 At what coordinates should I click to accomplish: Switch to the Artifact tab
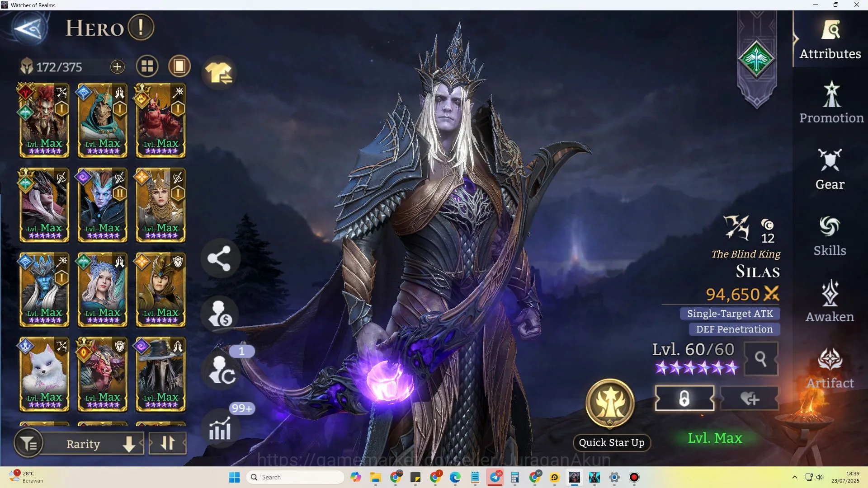point(830,368)
